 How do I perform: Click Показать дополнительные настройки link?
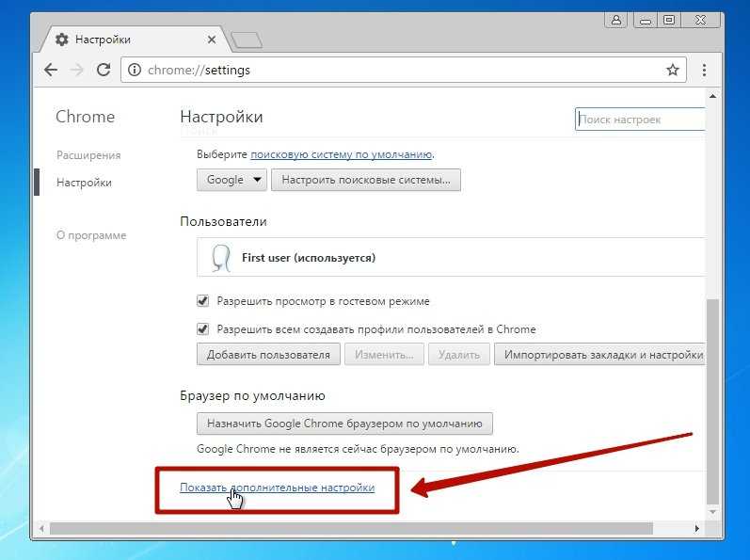coord(277,488)
